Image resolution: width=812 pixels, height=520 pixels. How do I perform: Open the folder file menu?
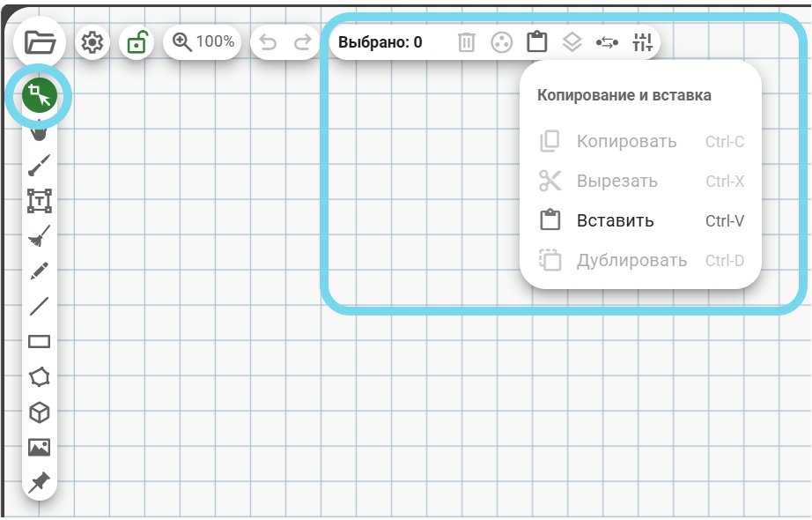(40, 41)
